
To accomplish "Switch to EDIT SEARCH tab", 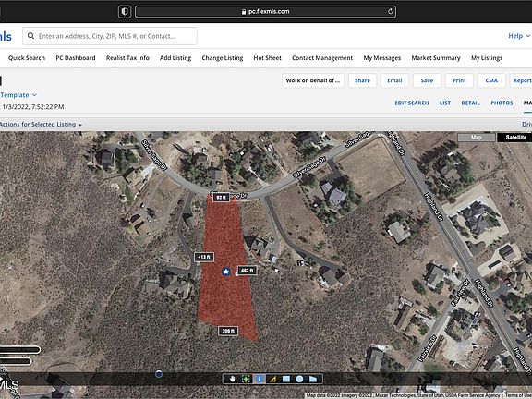I will click(412, 103).
